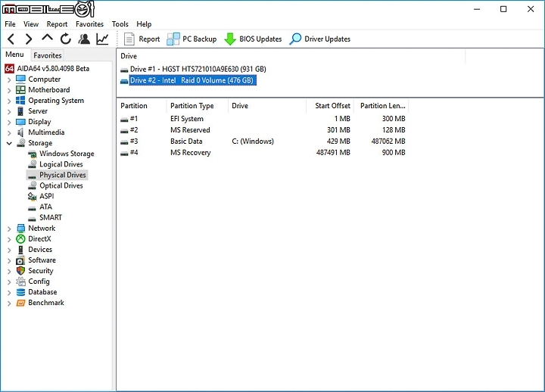Select the Basic Data partition row

click(x=263, y=142)
